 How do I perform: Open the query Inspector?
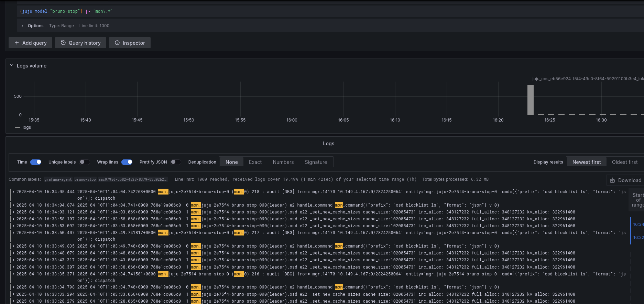130,43
